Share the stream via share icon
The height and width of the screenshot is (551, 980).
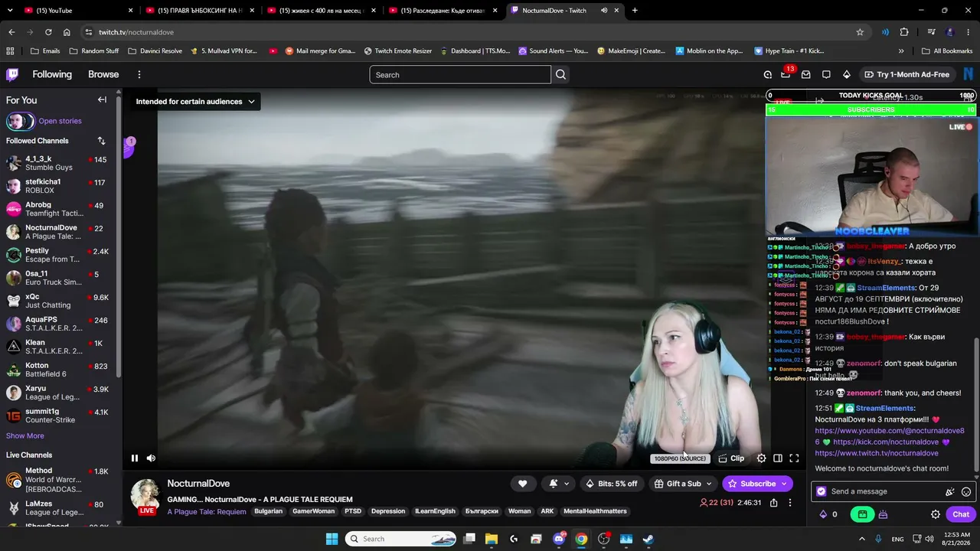[773, 503]
